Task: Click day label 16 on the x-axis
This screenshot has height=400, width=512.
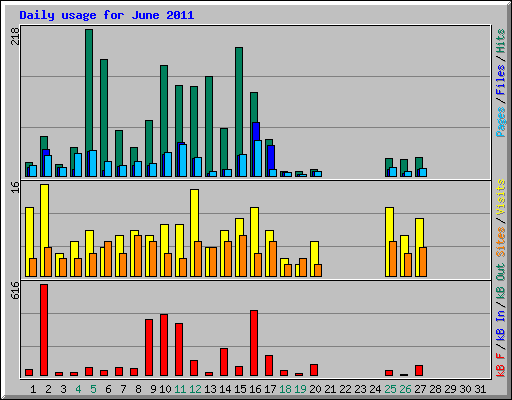Action: coord(255,389)
